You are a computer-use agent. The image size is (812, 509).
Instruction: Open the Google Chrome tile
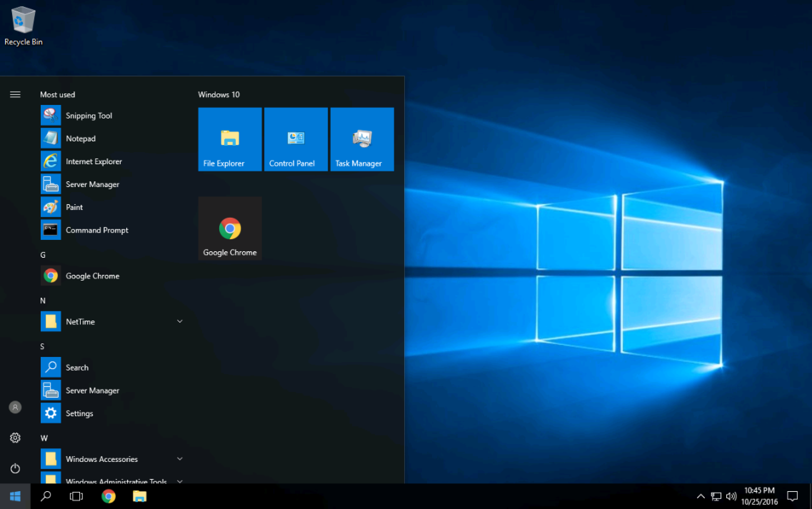coord(230,228)
